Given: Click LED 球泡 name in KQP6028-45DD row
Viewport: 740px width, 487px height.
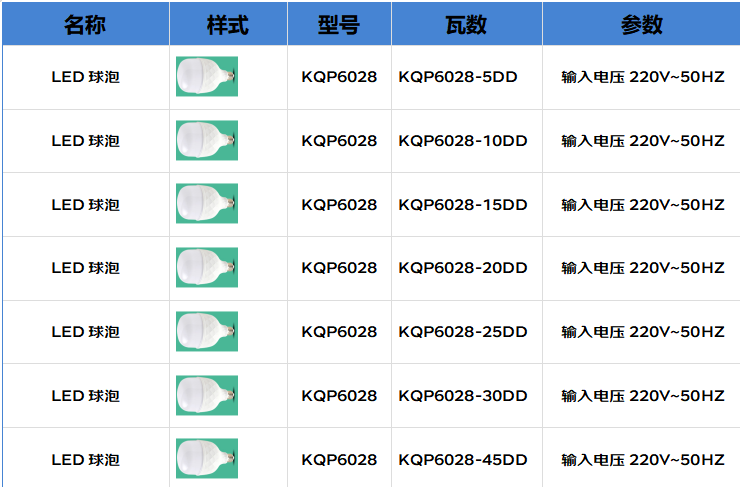Looking at the screenshot, I should pos(85,460).
